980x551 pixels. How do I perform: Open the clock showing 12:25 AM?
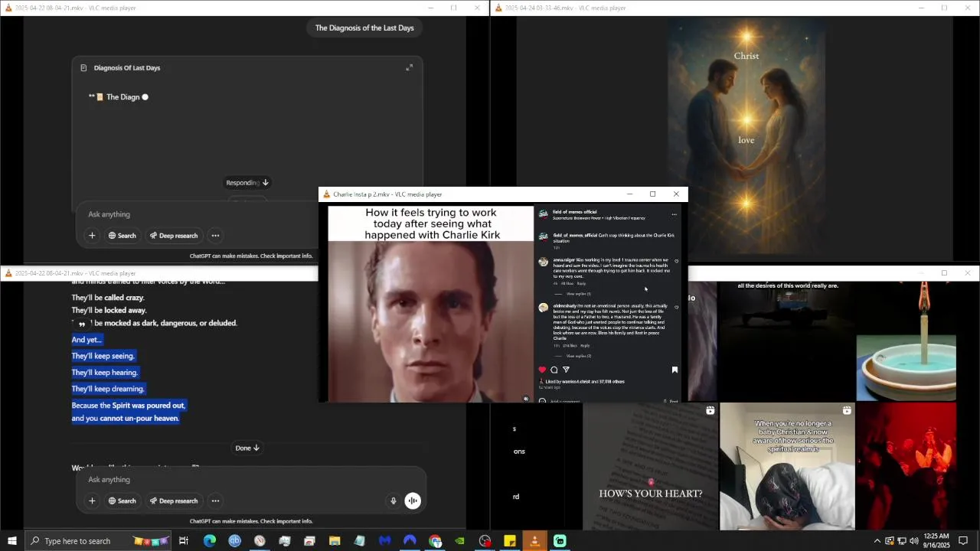tap(936, 541)
